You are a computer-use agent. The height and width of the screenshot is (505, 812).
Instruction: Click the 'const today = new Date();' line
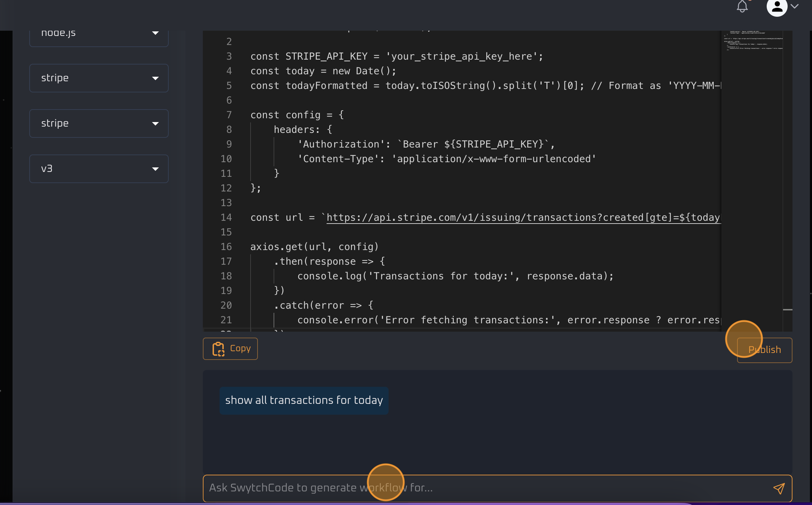(x=323, y=71)
